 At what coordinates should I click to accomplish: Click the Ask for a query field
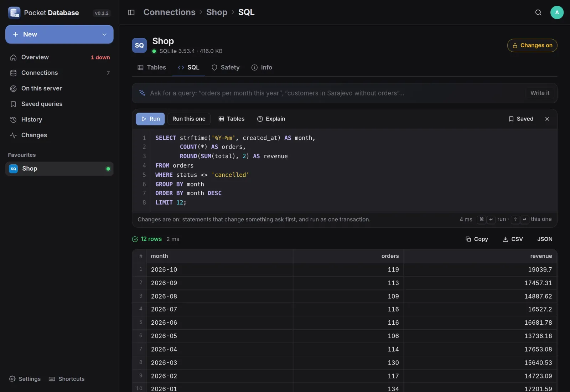335,93
